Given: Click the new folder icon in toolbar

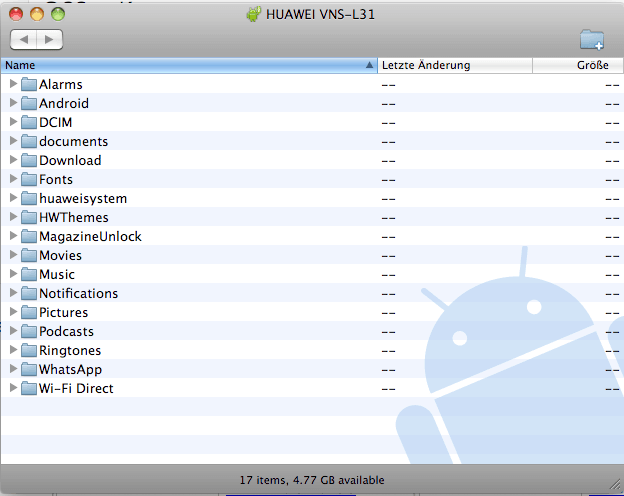Looking at the screenshot, I should point(592,39).
